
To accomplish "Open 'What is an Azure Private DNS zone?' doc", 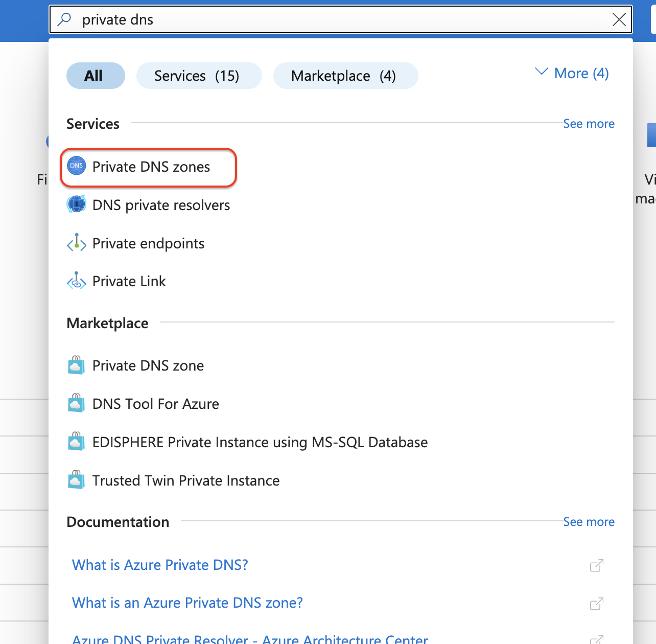I will [x=188, y=603].
